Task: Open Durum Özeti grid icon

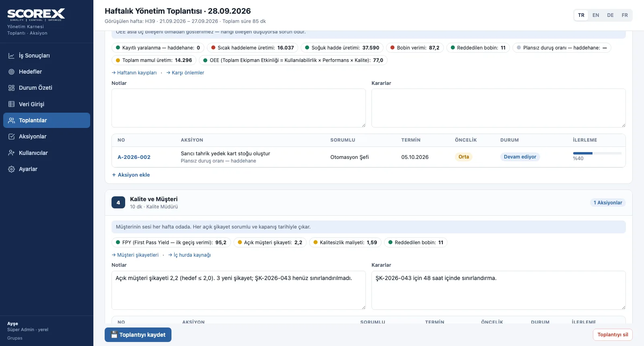Action: [x=12, y=88]
